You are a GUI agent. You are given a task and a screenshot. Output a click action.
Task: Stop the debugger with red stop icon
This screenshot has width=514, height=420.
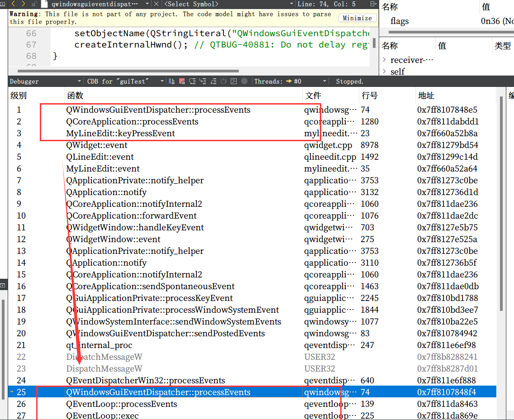pyautogui.click(x=182, y=81)
